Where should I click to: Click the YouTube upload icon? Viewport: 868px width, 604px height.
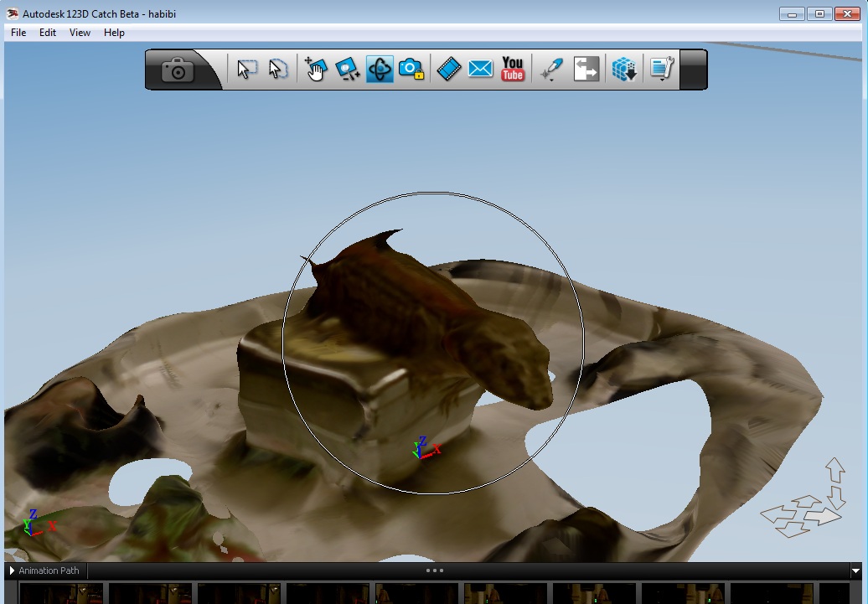pos(513,70)
